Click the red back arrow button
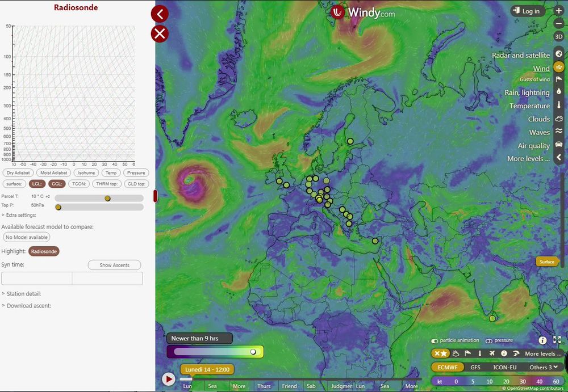The height and width of the screenshot is (392, 568). tap(160, 14)
